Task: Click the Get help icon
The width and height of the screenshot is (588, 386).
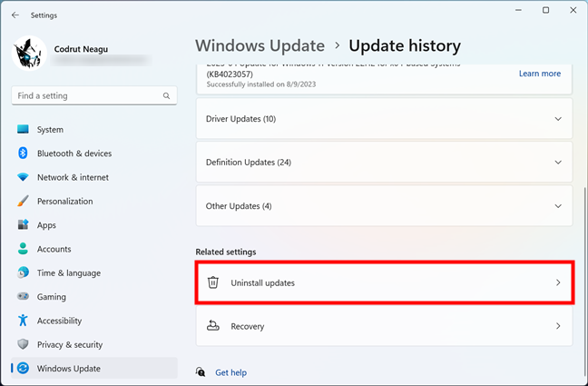Action: [x=201, y=372]
